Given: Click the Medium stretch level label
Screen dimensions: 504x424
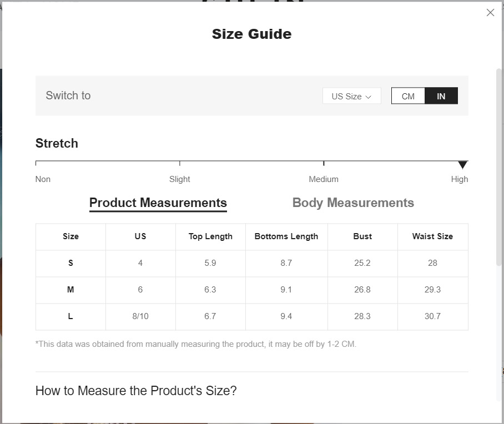Looking at the screenshot, I should 324,179.
